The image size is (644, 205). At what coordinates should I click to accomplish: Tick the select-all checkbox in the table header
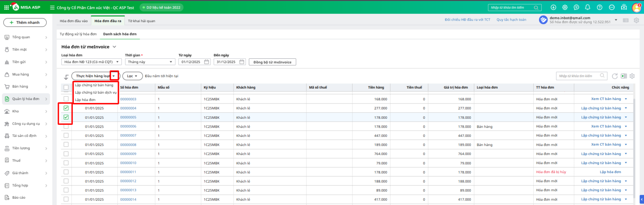point(66,87)
